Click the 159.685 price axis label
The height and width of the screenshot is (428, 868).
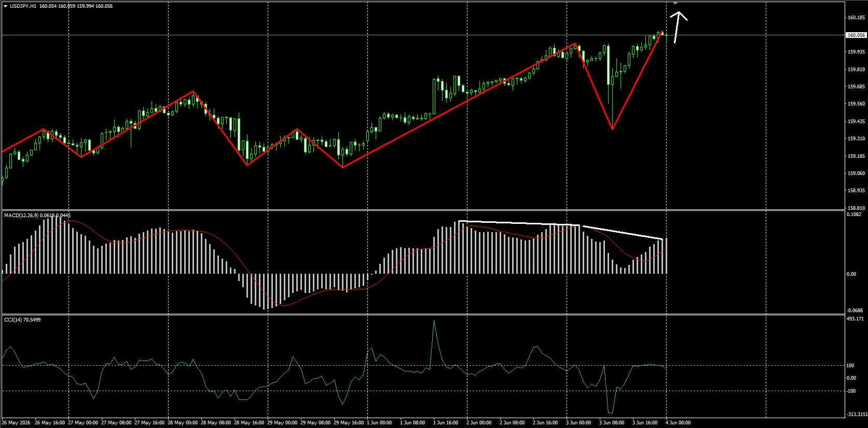tap(855, 87)
